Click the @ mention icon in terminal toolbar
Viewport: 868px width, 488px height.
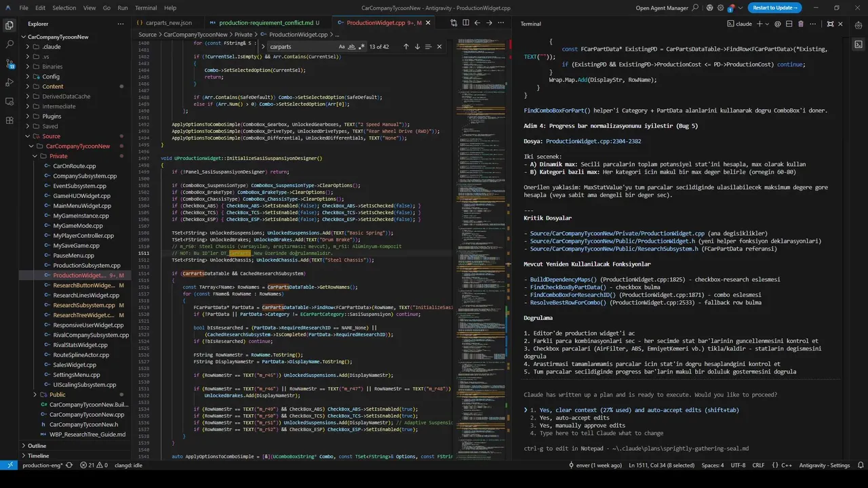click(x=778, y=24)
